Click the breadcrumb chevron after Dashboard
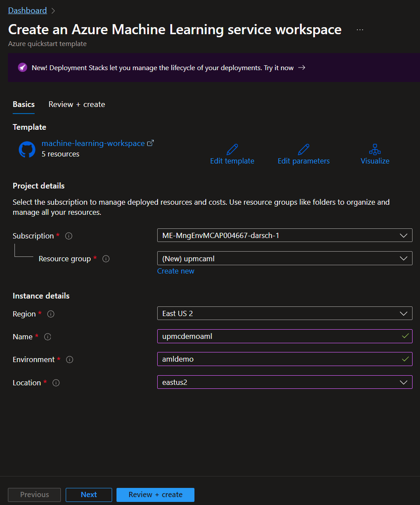This screenshot has height=505, width=420. point(53,11)
